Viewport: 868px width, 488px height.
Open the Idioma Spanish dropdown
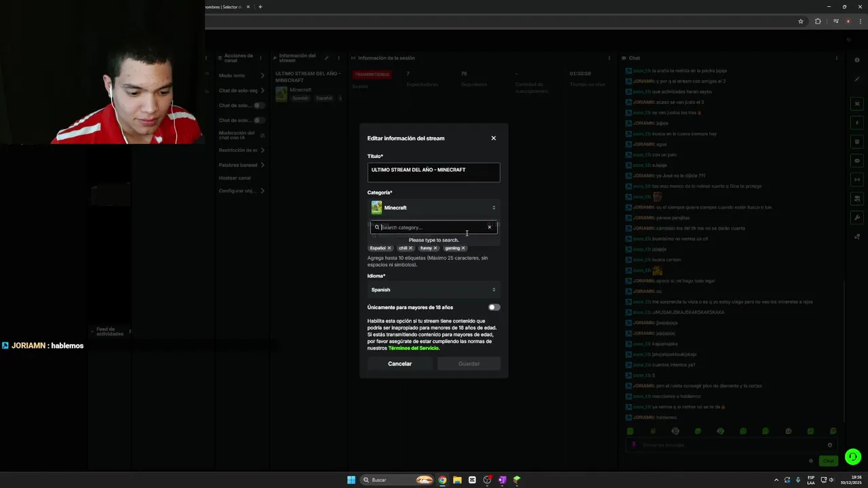pyautogui.click(x=433, y=289)
